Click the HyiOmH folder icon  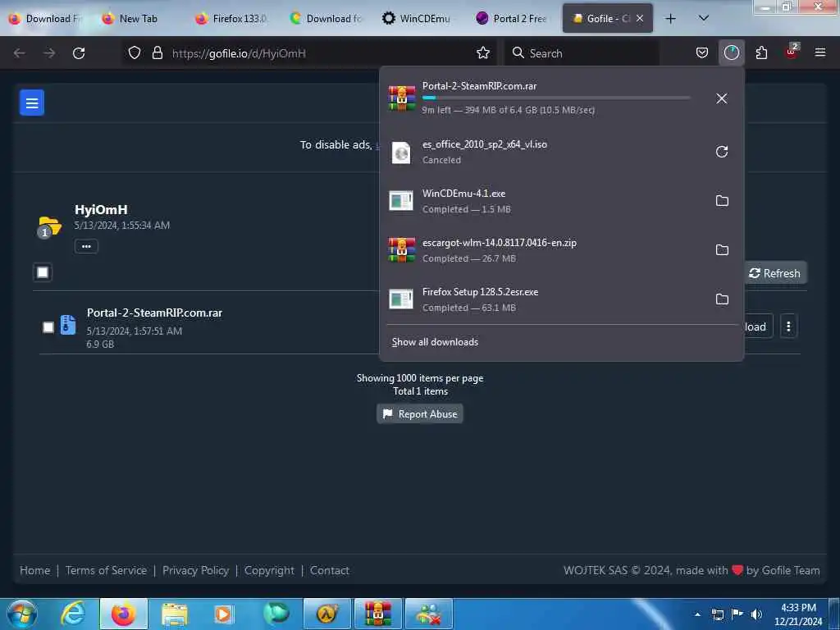(49, 227)
